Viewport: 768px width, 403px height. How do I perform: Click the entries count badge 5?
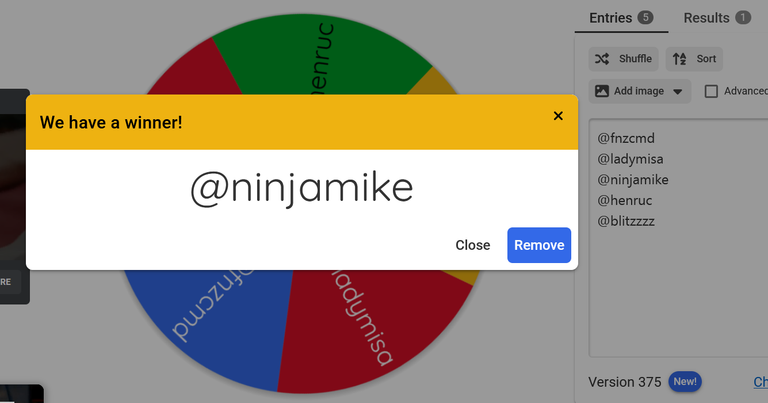[x=645, y=18]
